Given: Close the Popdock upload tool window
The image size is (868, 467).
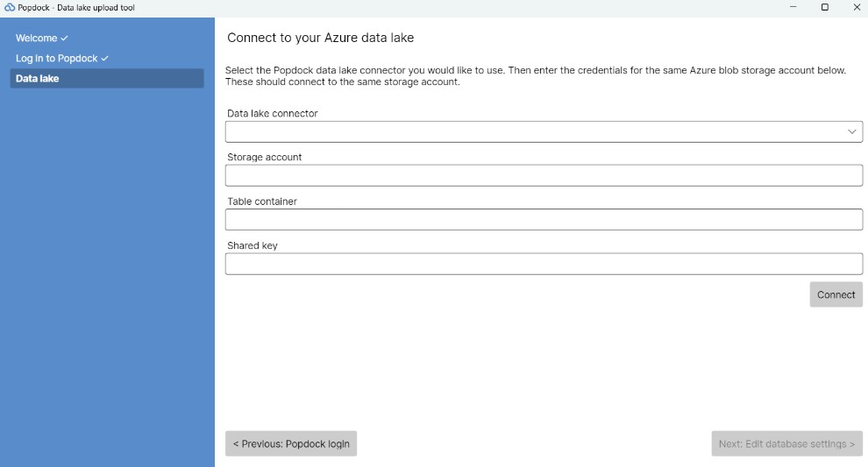Looking at the screenshot, I should click(x=857, y=7).
